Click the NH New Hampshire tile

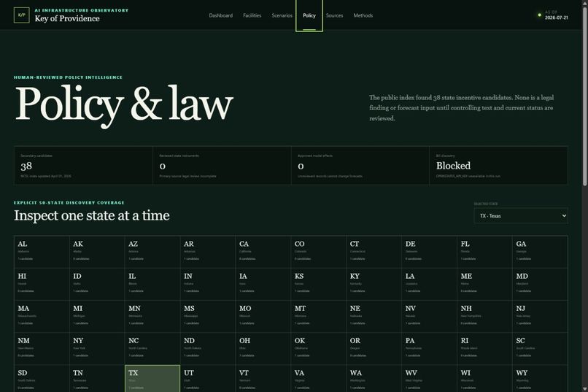[484, 316]
